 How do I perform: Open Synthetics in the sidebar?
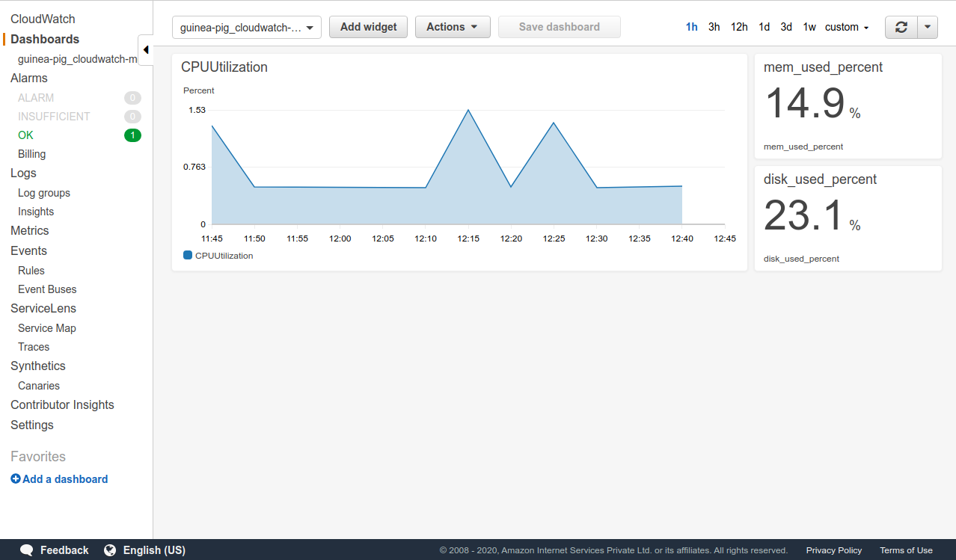tap(38, 366)
